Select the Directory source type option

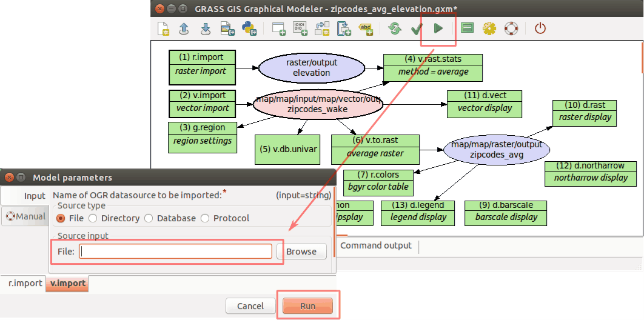[x=93, y=218]
